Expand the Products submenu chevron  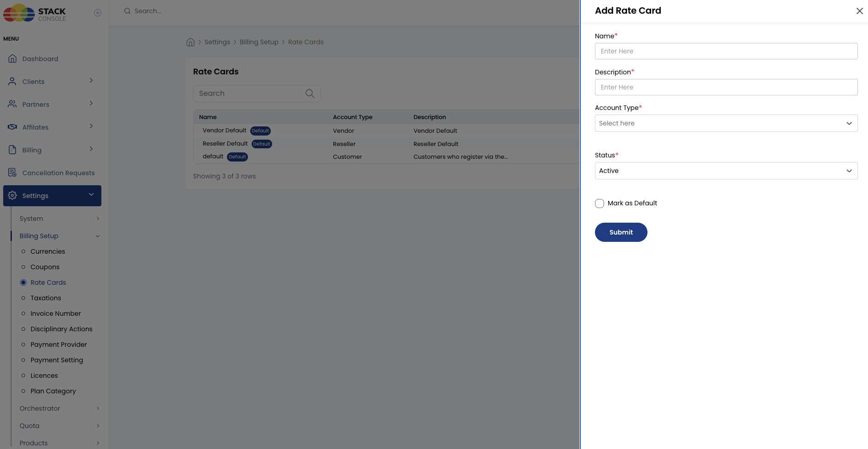pyautogui.click(x=98, y=443)
